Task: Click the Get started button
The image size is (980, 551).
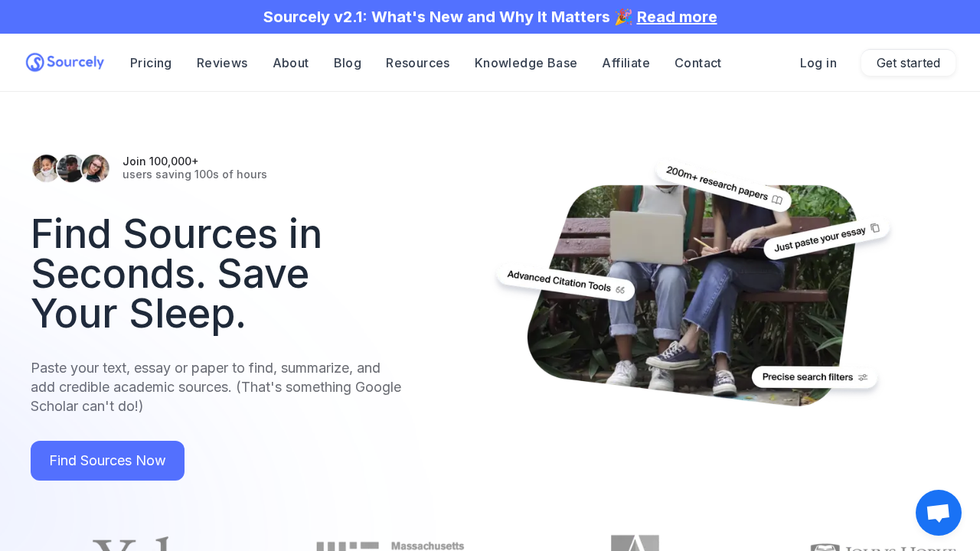Action: pos(908,63)
